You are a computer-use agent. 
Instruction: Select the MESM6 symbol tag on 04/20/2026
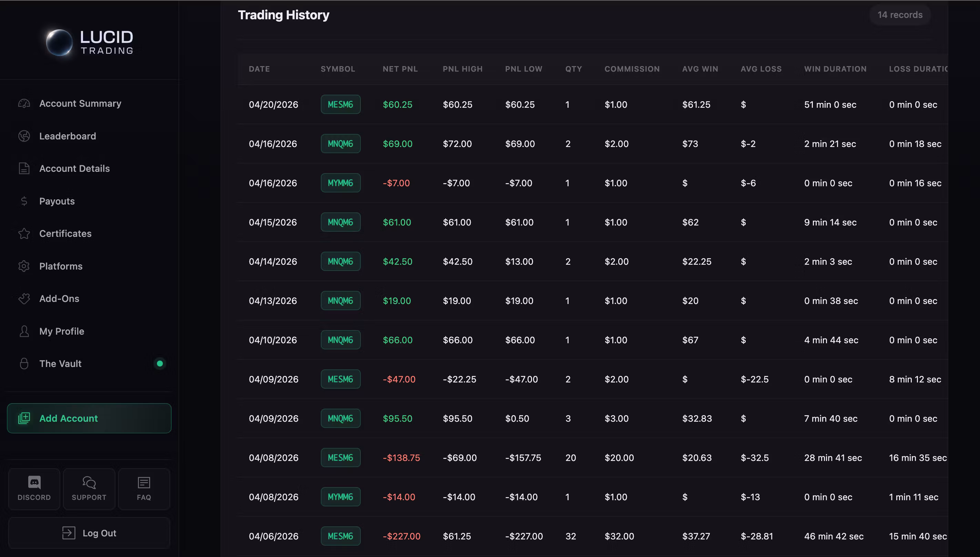click(x=340, y=104)
